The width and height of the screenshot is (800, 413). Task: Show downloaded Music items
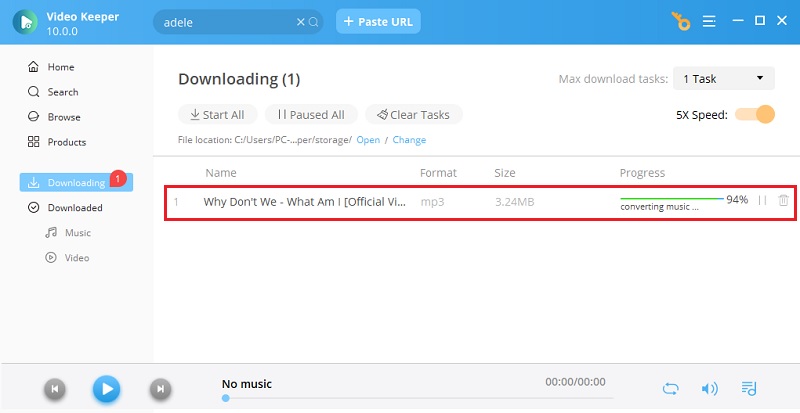68,233
